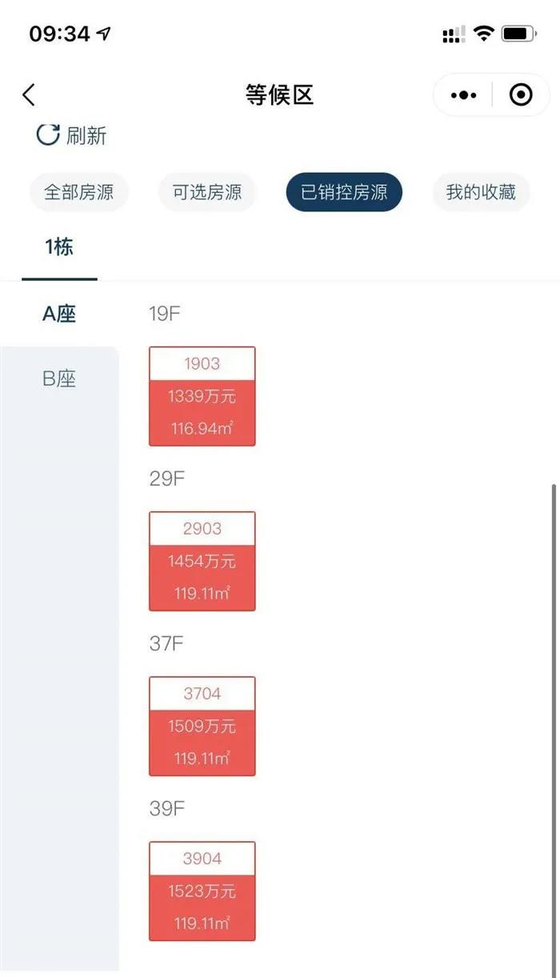The width and height of the screenshot is (560, 978).
Task: Select unit 3704 card
Action: click(x=202, y=726)
